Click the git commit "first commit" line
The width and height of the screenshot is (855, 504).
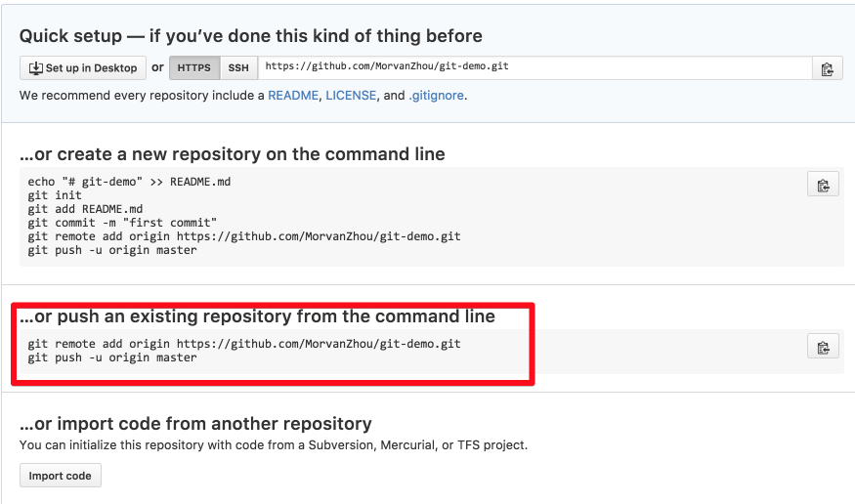click(x=122, y=223)
